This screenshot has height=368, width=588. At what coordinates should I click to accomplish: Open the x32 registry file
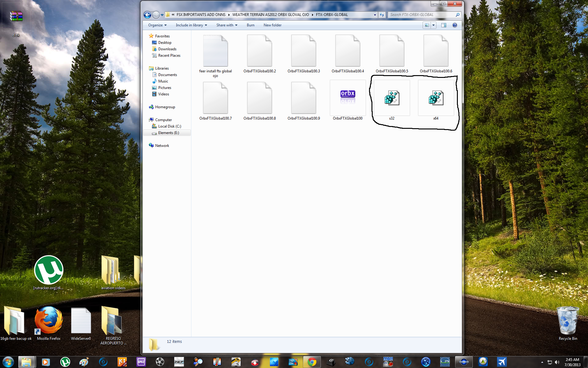point(392,99)
